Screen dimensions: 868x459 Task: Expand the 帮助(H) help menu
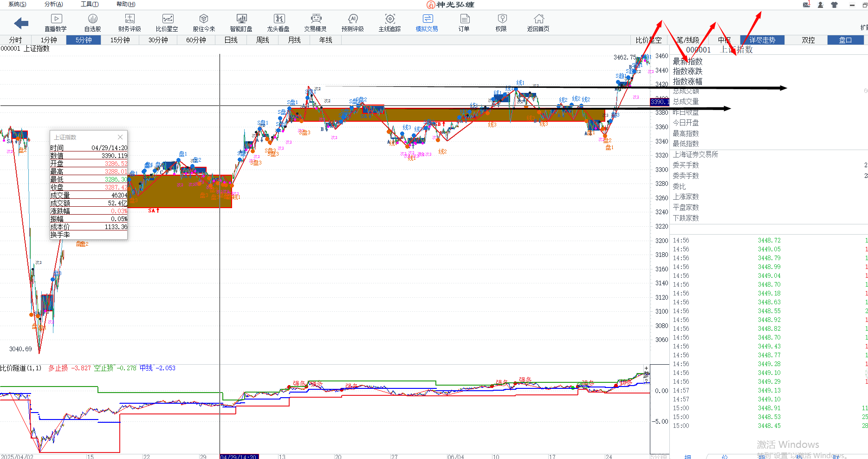coord(126,4)
